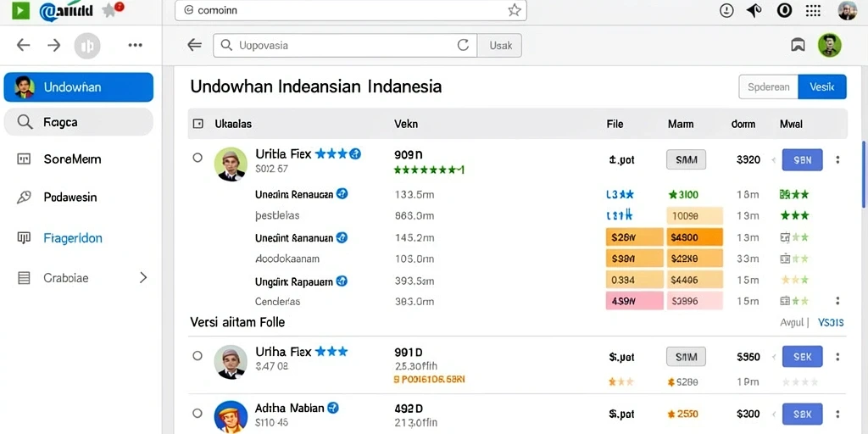Click the blue S8N button
This screenshot has height=434, width=868.
click(x=802, y=160)
